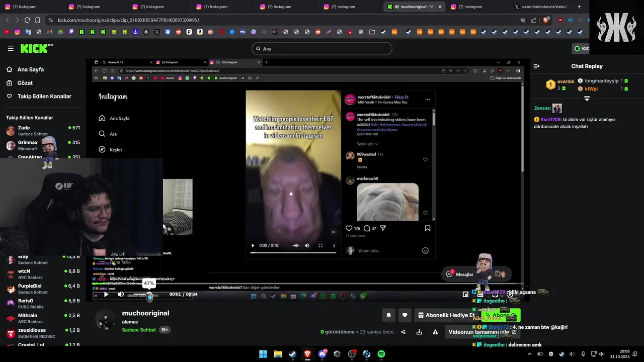Reload the browser page
644x362 pixels.
[x=27, y=20]
